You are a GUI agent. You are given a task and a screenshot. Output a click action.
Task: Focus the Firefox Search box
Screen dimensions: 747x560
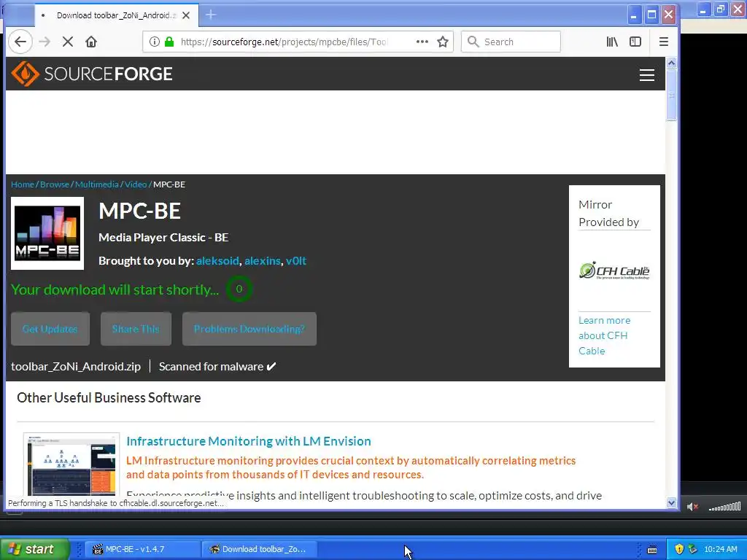[511, 42]
